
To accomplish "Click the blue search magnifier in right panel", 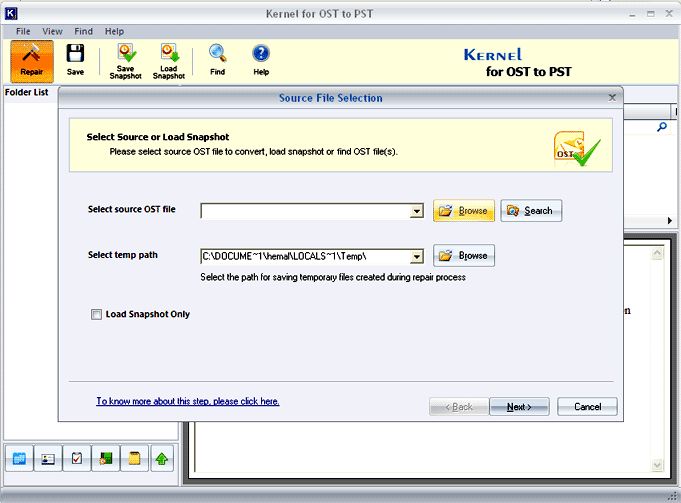I will tap(662, 127).
